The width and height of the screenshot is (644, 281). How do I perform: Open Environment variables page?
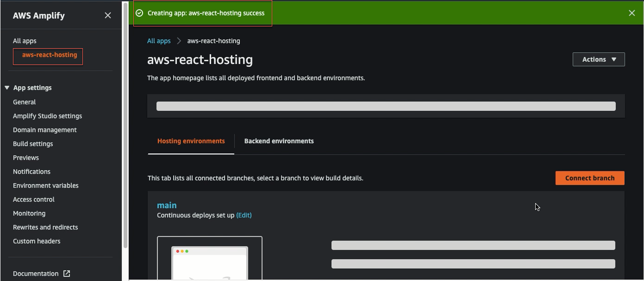click(x=46, y=185)
